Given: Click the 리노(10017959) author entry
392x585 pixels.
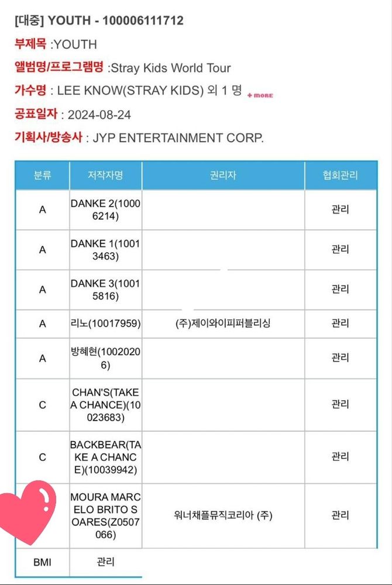Looking at the screenshot, I should click(105, 324).
